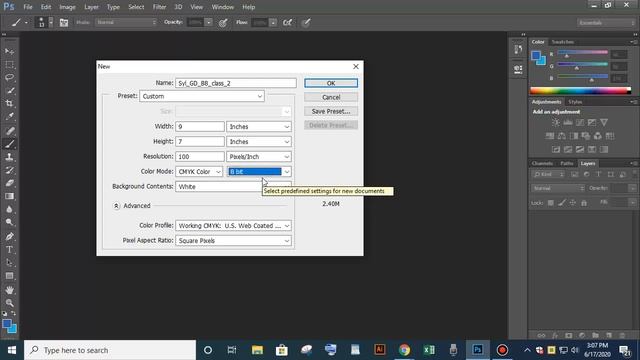Toggle lock transparent pixels in Layers panel
This screenshot has height=360, width=640.
(551, 202)
